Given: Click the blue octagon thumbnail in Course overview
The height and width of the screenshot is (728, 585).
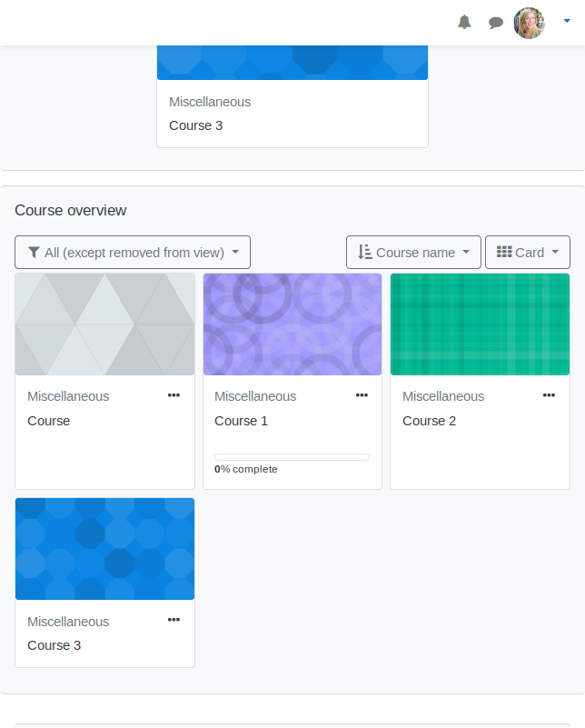Looking at the screenshot, I should pos(104,549).
